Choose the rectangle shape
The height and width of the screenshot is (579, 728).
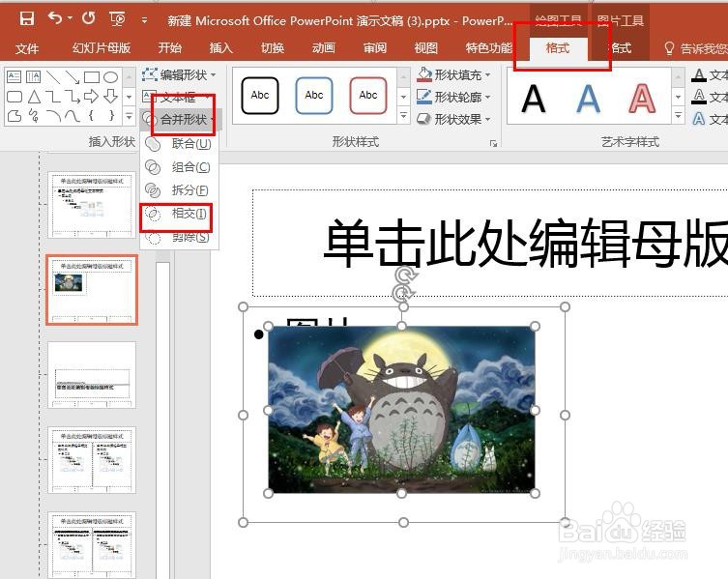pyautogui.click(x=92, y=77)
